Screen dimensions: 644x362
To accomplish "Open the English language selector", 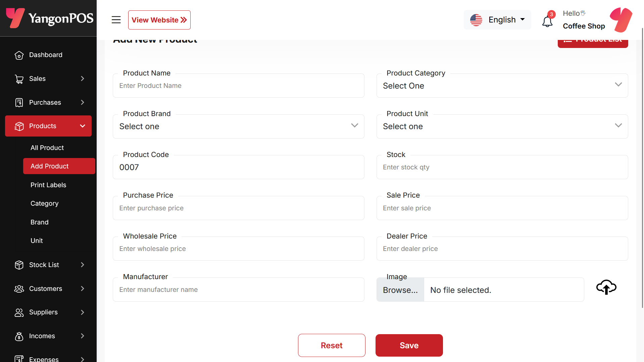I will point(497,20).
